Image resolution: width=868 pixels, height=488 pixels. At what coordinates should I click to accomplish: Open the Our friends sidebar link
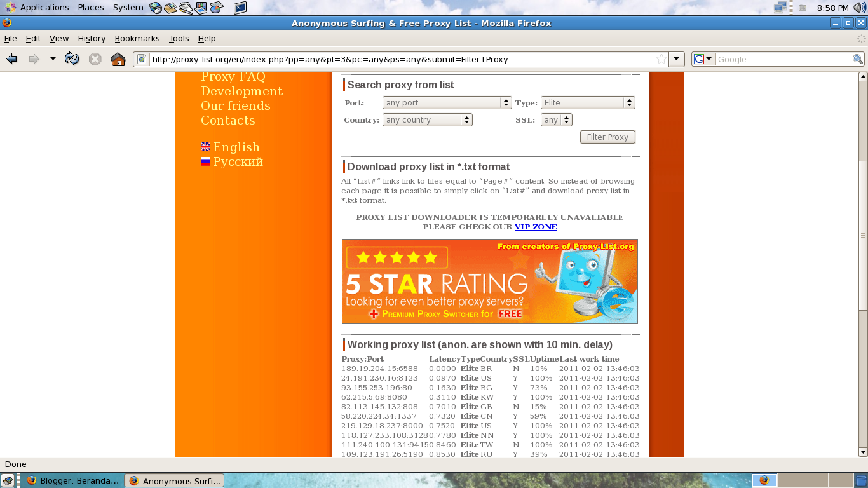tap(236, 106)
